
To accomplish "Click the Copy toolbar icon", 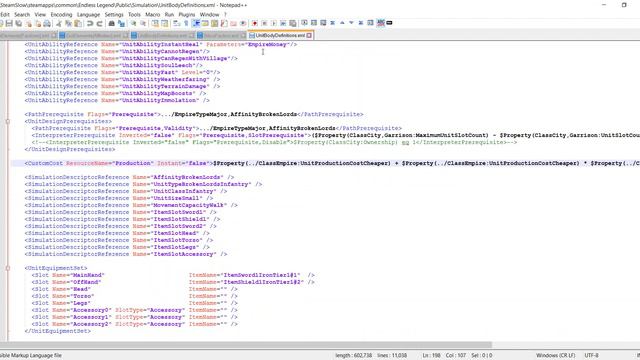I will click(68, 23).
